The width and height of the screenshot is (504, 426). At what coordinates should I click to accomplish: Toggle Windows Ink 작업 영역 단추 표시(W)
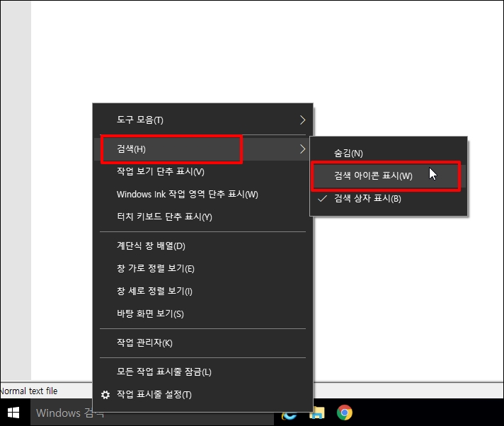(203, 195)
